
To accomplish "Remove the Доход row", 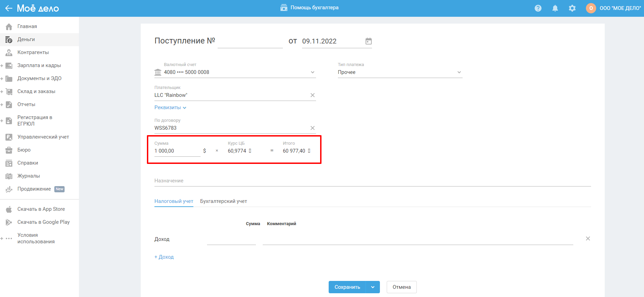I will tap(588, 238).
